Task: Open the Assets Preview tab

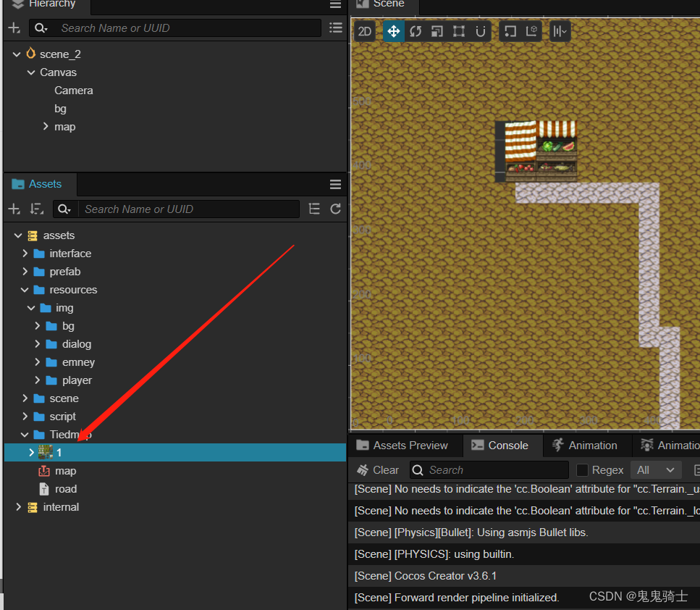Action: pos(402,446)
